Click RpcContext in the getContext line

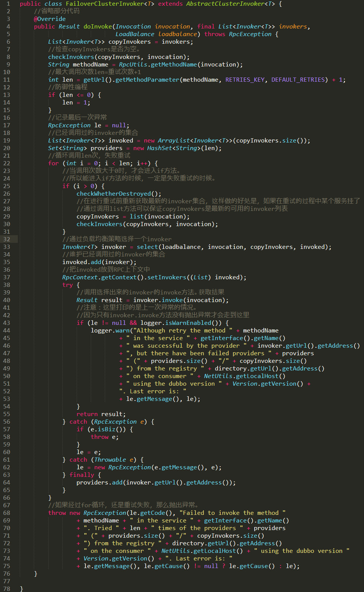80,277
